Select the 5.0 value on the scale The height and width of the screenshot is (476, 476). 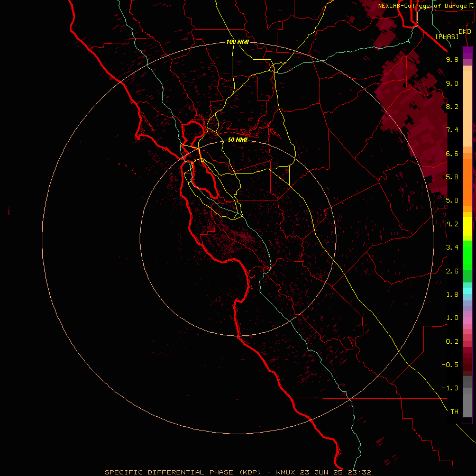pos(452,200)
